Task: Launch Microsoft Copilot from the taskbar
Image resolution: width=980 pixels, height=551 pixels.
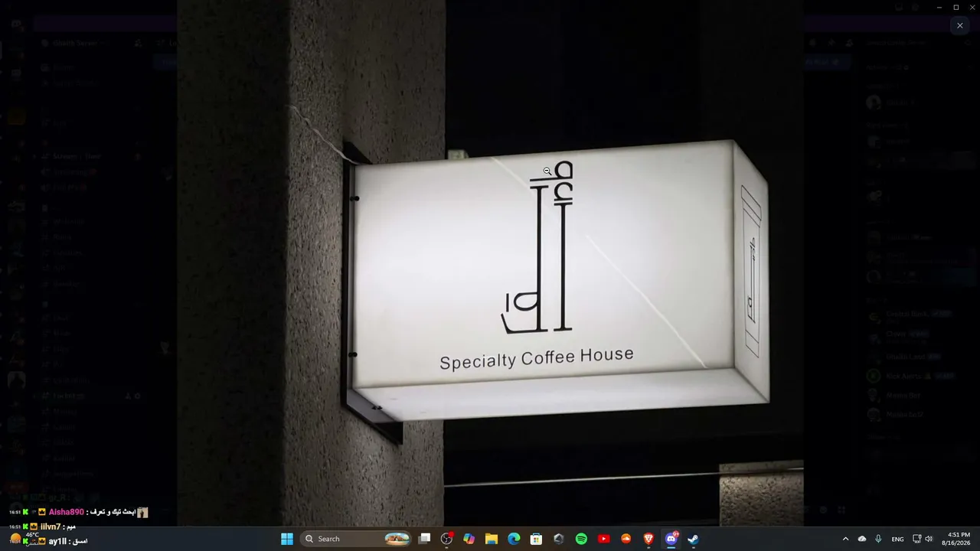Action: pos(469,539)
